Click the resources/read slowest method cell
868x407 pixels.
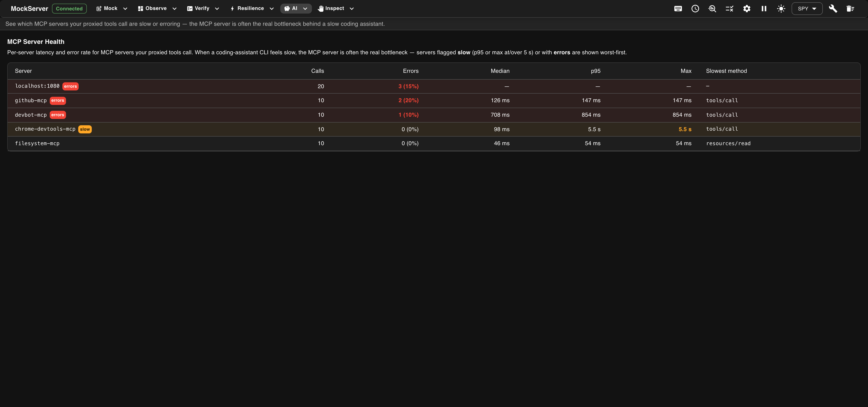pos(728,144)
